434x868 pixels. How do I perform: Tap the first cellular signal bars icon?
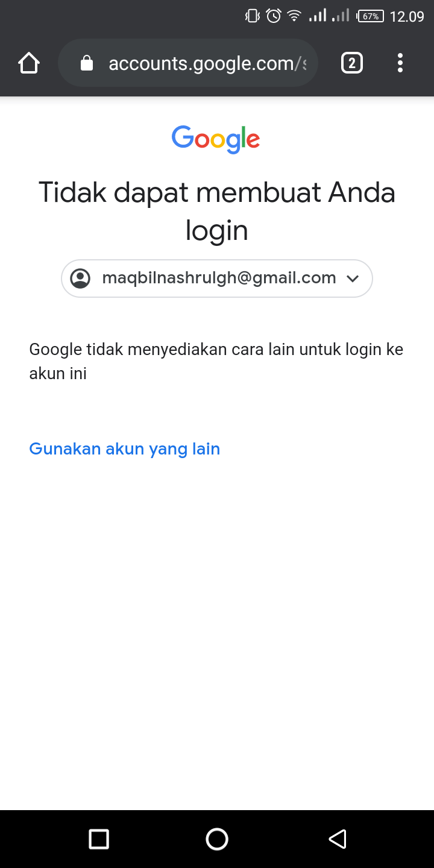tap(318, 16)
